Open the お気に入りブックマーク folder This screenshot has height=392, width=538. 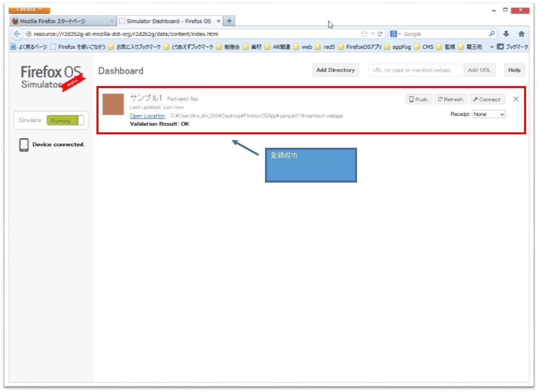pos(134,47)
